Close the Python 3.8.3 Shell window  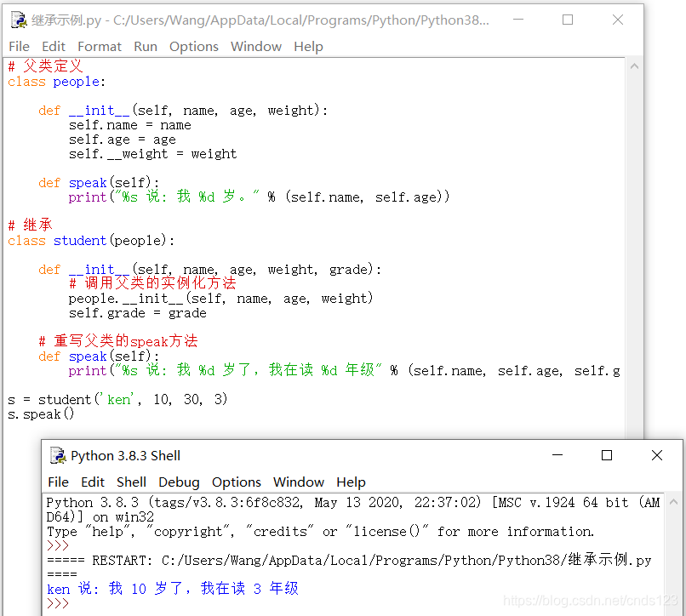(657, 455)
